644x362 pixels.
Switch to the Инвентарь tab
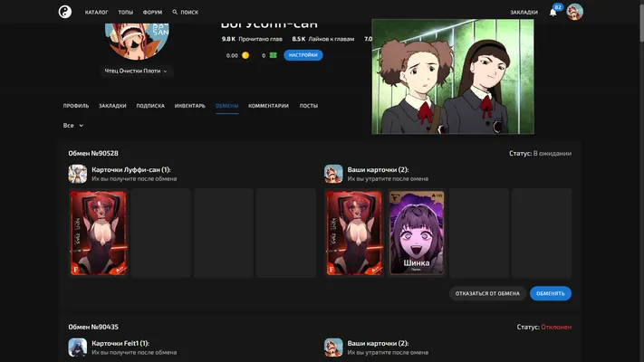[x=189, y=106]
